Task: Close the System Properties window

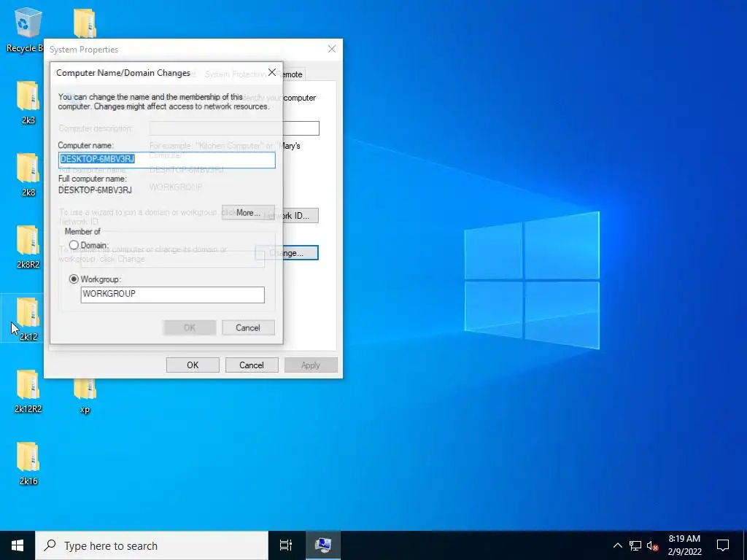Action: pyautogui.click(x=332, y=49)
